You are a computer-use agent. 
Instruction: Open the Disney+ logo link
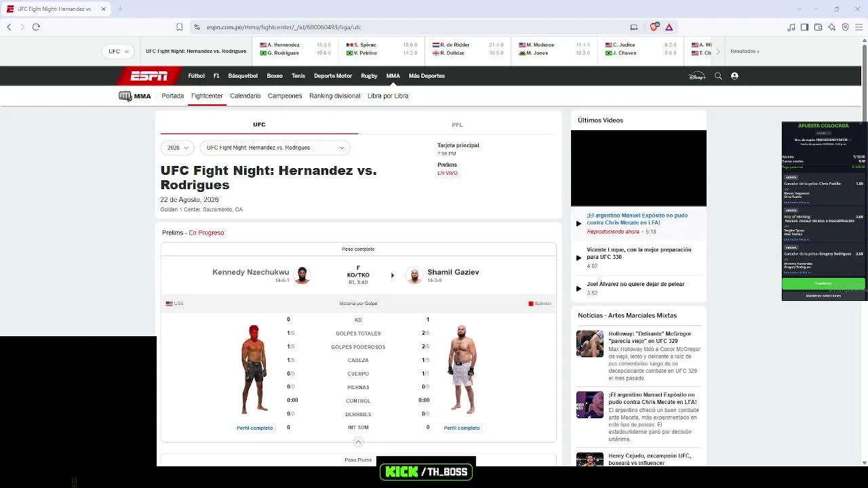tap(697, 76)
